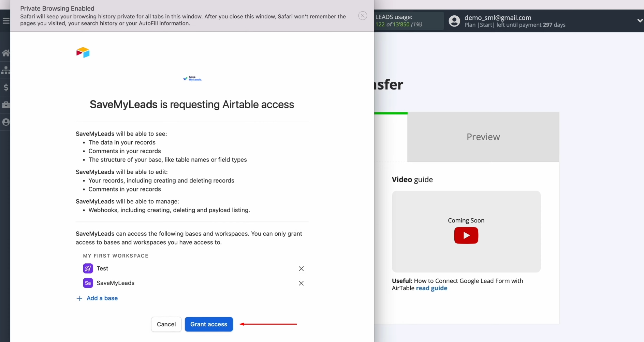This screenshot has width=644, height=342.
Task: Click the user avatar icon in header
Action: click(x=454, y=21)
